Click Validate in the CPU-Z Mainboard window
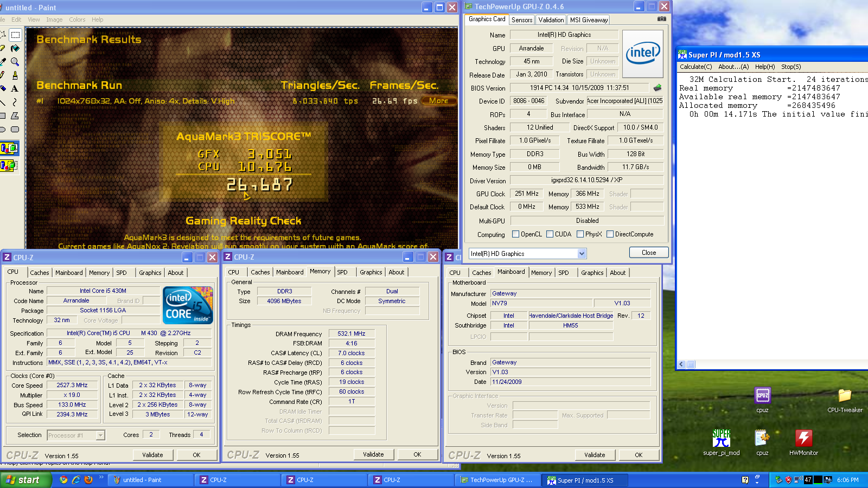Viewport: 868px width, 488px height. (x=595, y=455)
